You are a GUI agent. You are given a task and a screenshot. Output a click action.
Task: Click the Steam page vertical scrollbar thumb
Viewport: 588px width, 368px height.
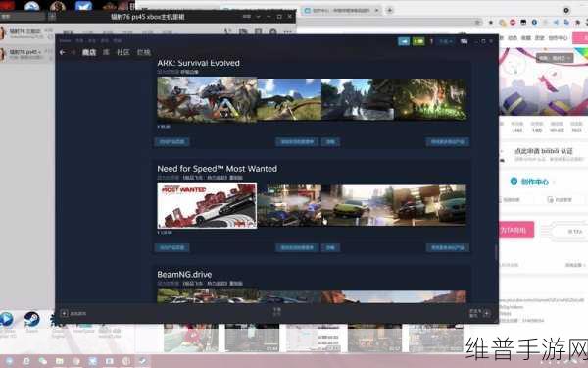coord(496,252)
